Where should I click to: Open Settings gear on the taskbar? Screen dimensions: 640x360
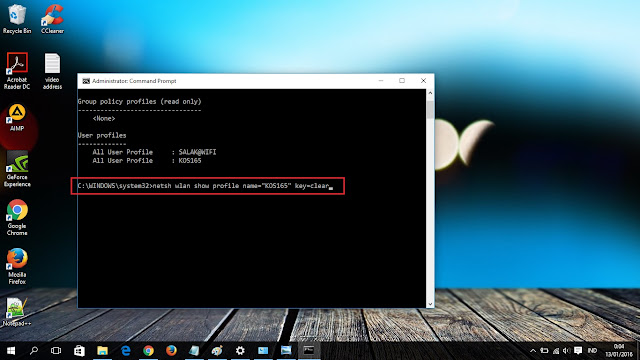(x=240, y=351)
